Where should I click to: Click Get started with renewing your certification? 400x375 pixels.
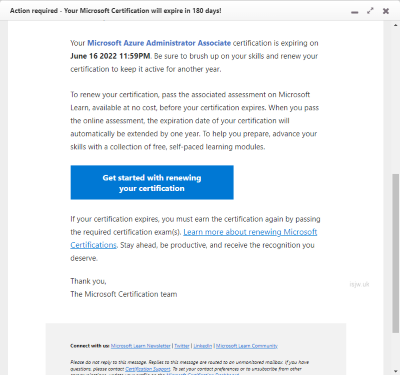click(x=152, y=183)
